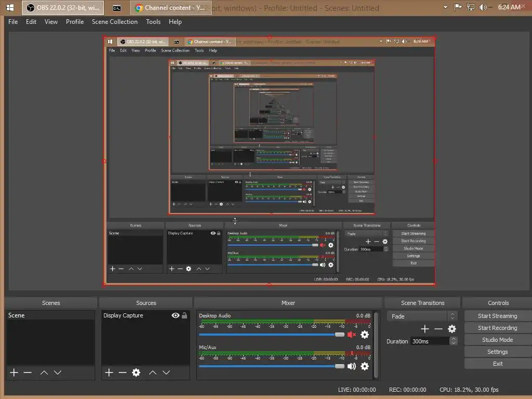Viewport: 532px width, 399px height.
Task: Click the Controls panel header
Action: pyautogui.click(x=498, y=303)
